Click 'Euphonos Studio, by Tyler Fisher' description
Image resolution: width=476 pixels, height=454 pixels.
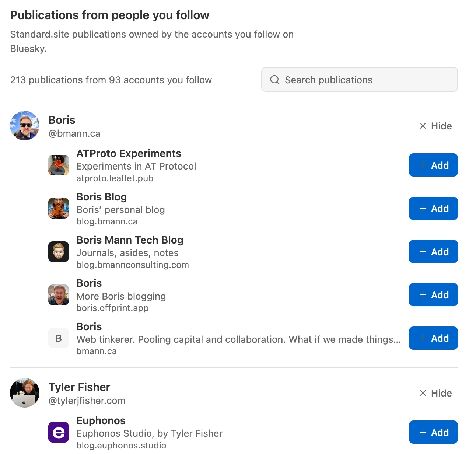pos(150,433)
